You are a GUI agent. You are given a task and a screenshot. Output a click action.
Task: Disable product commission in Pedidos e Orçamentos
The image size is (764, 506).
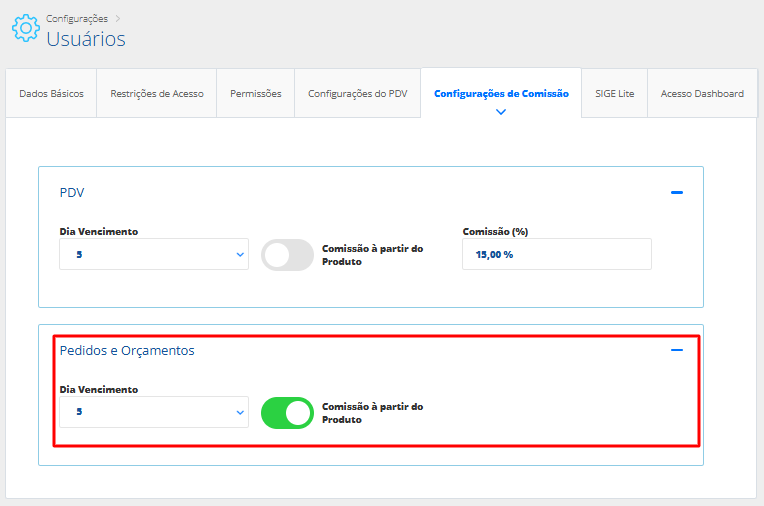pos(287,413)
